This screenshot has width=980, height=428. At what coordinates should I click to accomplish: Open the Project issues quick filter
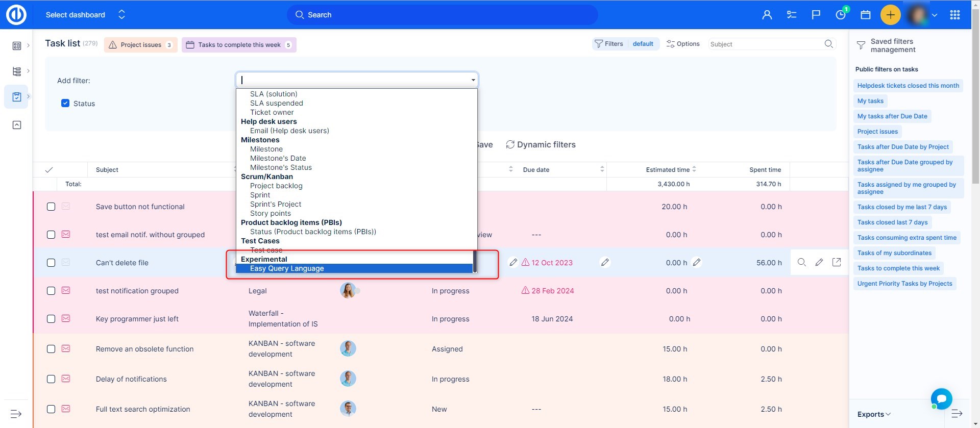(141, 45)
